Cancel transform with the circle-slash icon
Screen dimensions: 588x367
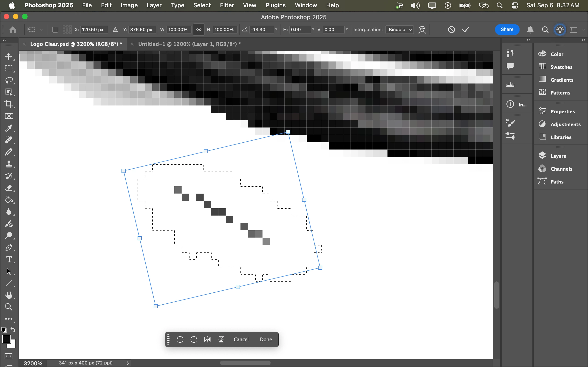point(451,30)
